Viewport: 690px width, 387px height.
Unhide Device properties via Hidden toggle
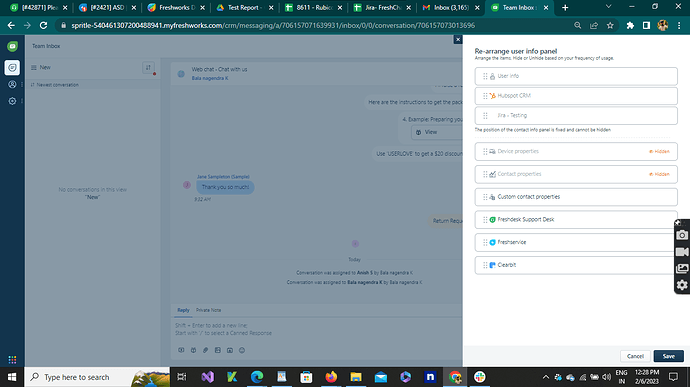(x=659, y=151)
